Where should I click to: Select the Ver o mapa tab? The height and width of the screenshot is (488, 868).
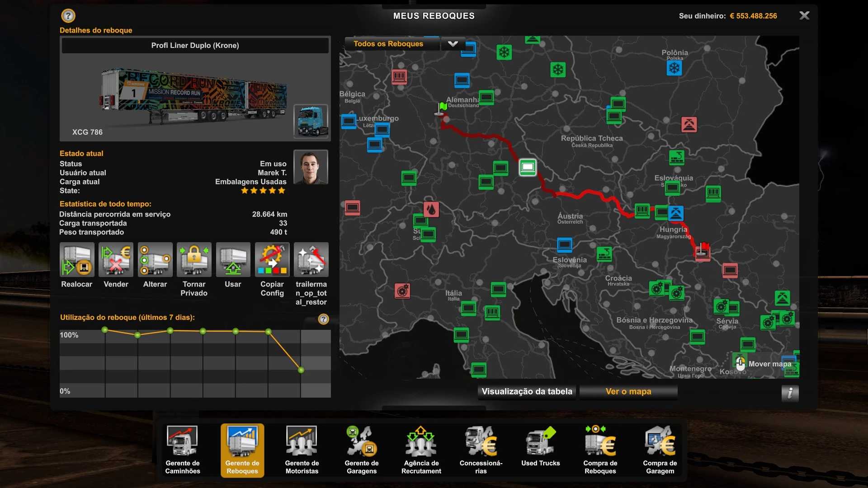tap(628, 392)
